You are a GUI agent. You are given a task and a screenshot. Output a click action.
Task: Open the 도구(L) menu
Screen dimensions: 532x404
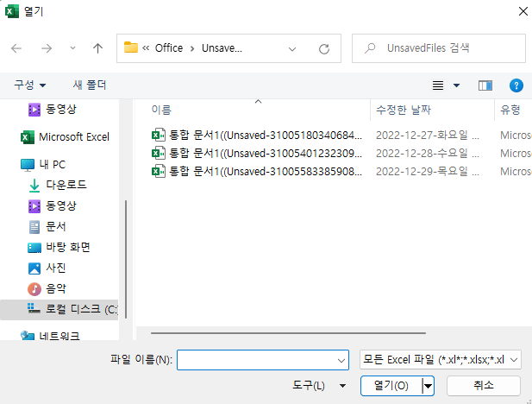pos(319,386)
